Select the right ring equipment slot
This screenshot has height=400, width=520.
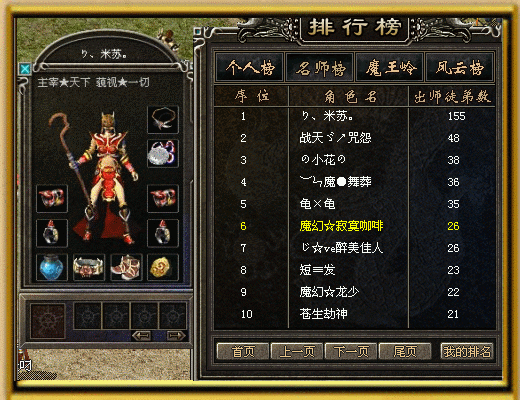[x=163, y=233]
